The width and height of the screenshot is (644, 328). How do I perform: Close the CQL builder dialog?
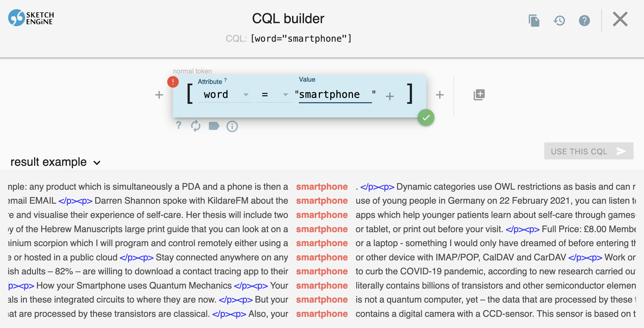(x=620, y=19)
